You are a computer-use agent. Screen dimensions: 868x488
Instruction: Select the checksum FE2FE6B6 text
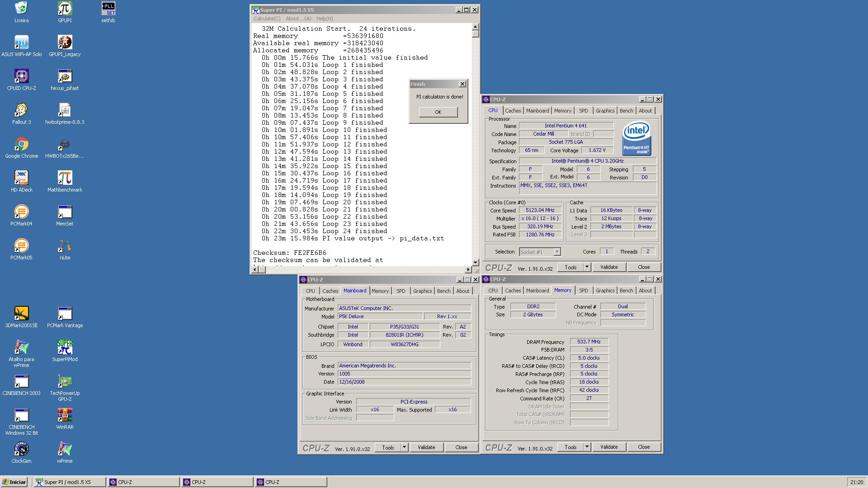310,253
